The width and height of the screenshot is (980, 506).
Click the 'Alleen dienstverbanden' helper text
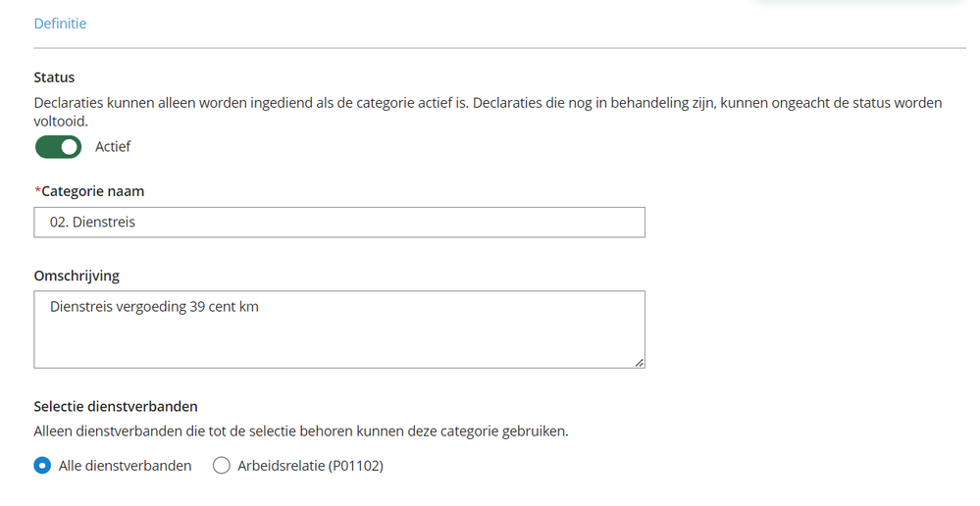click(x=301, y=431)
